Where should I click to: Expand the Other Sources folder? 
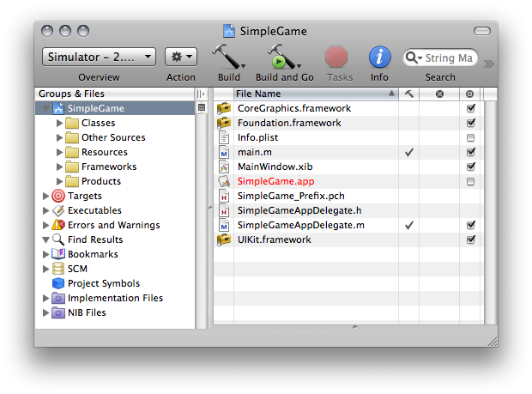60,137
